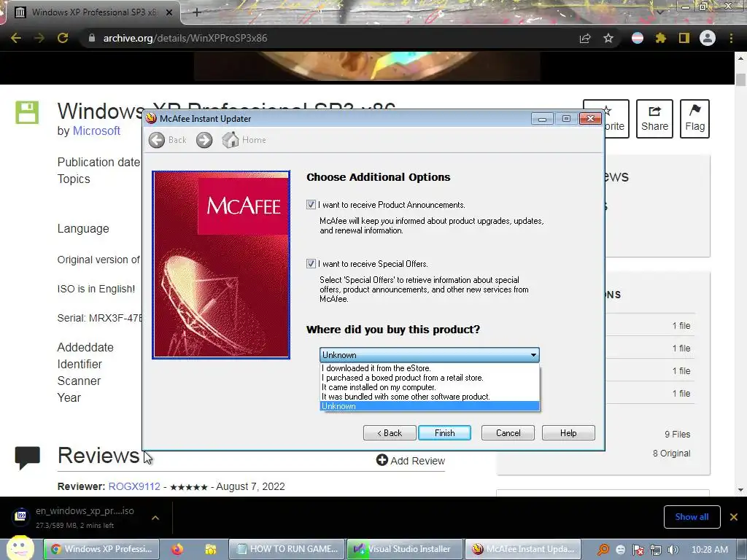The width and height of the screenshot is (747, 560).
Task: Reload the archive.org page
Action: click(x=63, y=38)
